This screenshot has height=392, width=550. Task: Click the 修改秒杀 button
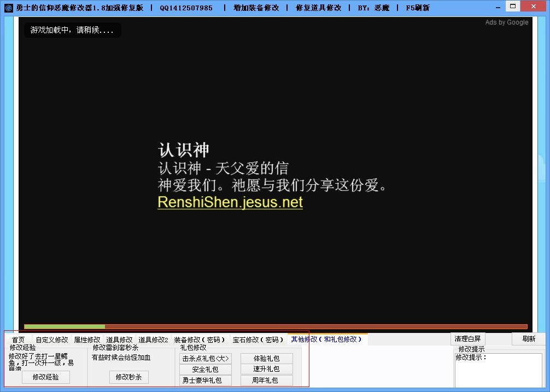coord(128,377)
